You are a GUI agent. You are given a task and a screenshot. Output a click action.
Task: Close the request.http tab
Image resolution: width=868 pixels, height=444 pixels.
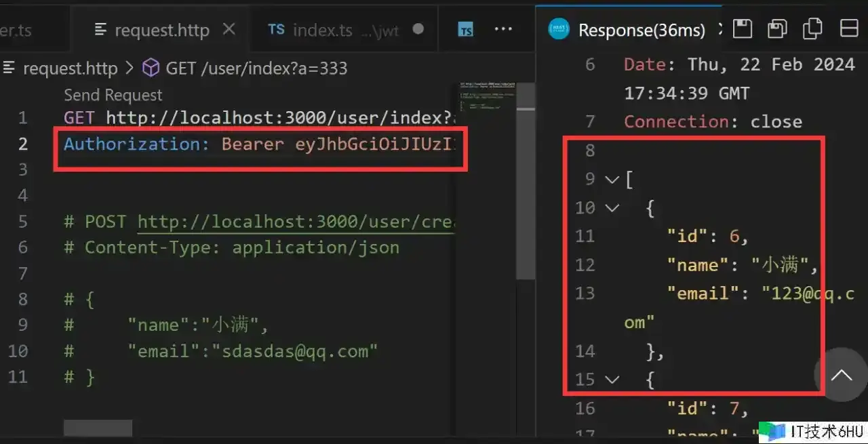tap(229, 29)
